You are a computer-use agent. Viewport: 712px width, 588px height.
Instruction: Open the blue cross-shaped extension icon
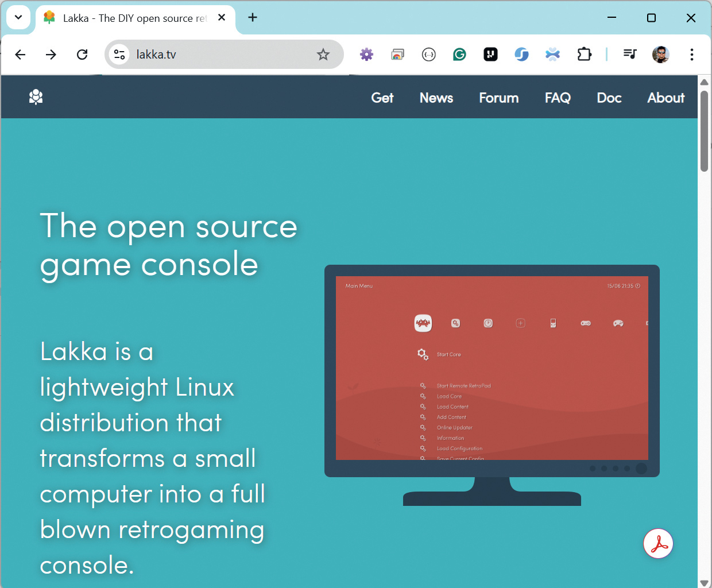coord(552,55)
